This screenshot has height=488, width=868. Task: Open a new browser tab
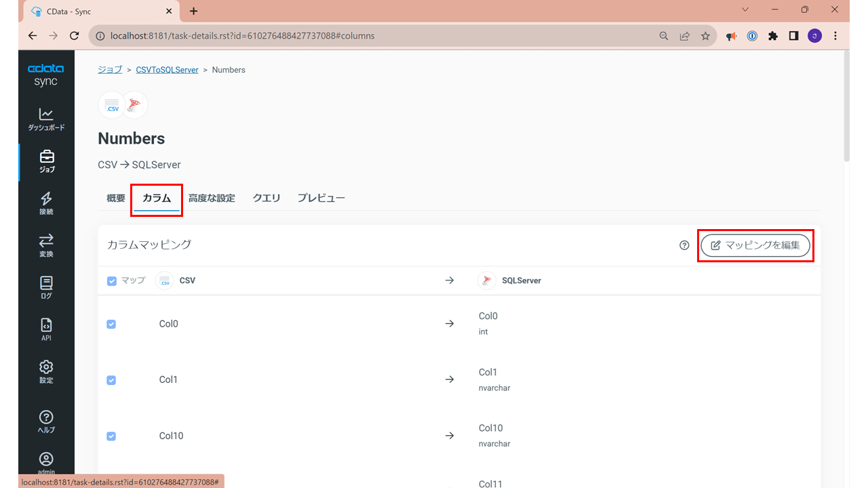pos(194,11)
